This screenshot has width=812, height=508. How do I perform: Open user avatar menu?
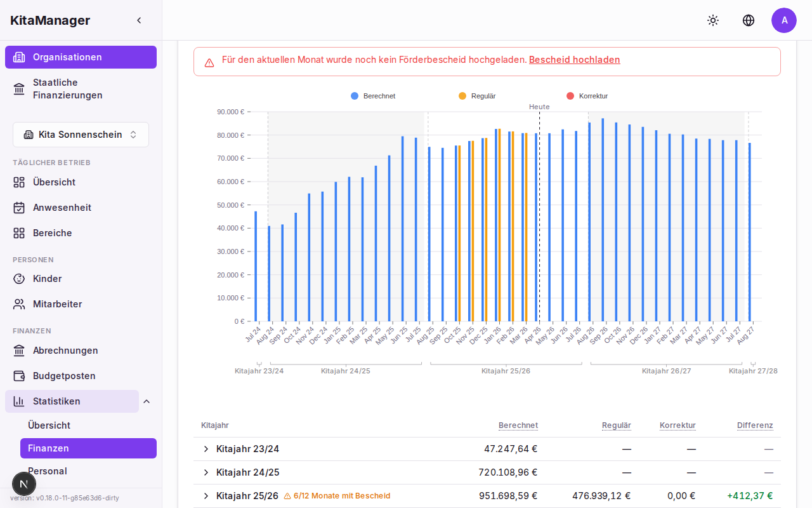click(x=784, y=20)
